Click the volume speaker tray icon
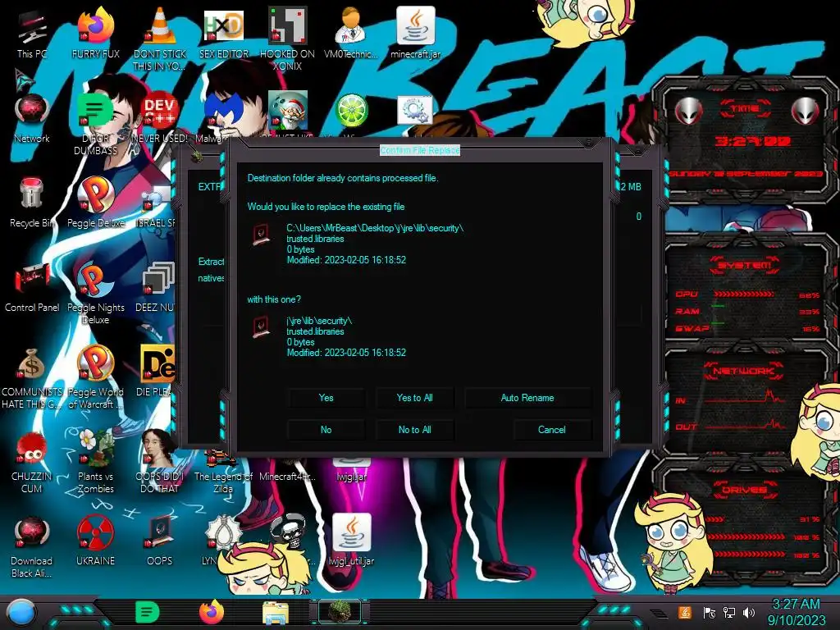The height and width of the screenshot is (630, 840). (x=749, y=612)
